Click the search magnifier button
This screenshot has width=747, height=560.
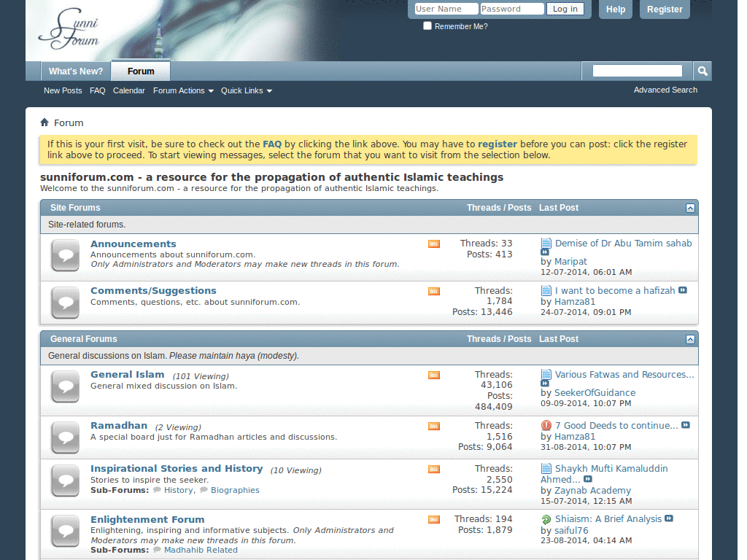(703, 71)
